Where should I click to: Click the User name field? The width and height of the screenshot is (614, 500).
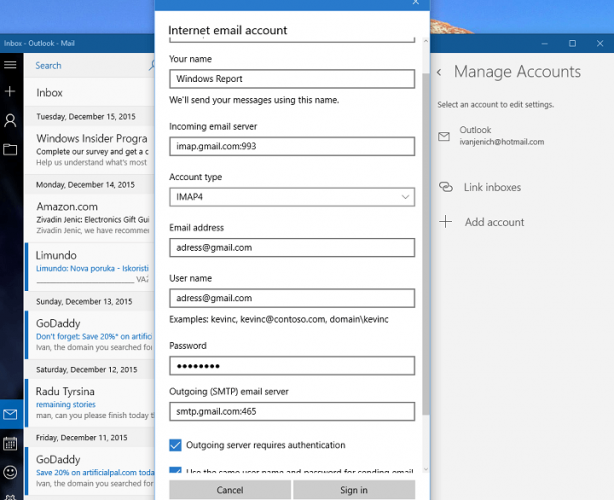click(x=292, y=298)
